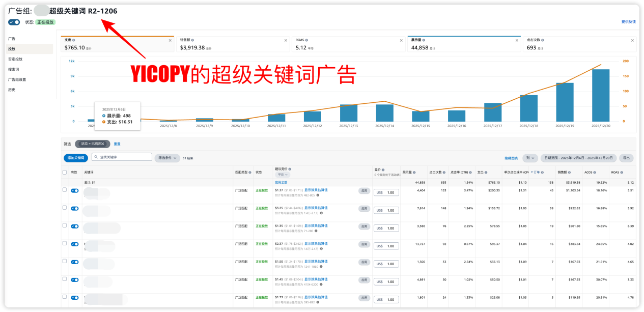
Task: Go to 否定投放 in the sidebar
Action: click(x=15, y=59)
